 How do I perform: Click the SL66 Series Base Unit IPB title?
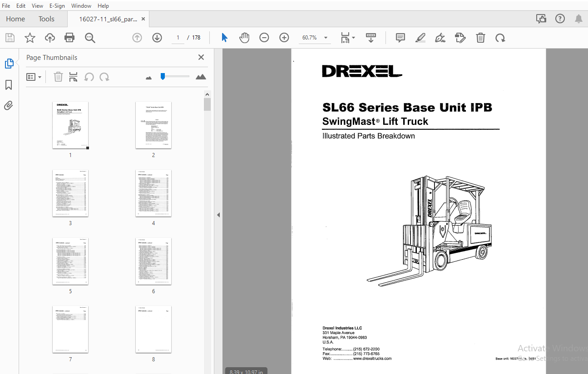(x=407, y=108)
